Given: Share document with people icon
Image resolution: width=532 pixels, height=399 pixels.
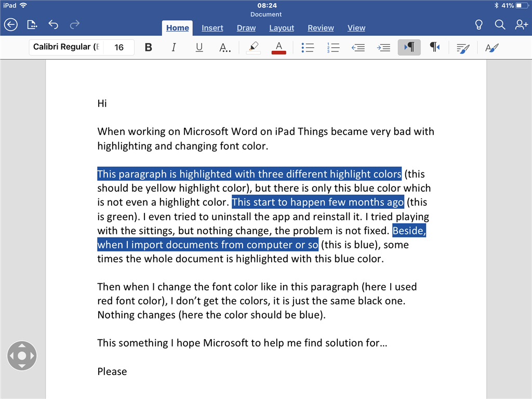Looking at the screenshot, I should tap(521, 25).
